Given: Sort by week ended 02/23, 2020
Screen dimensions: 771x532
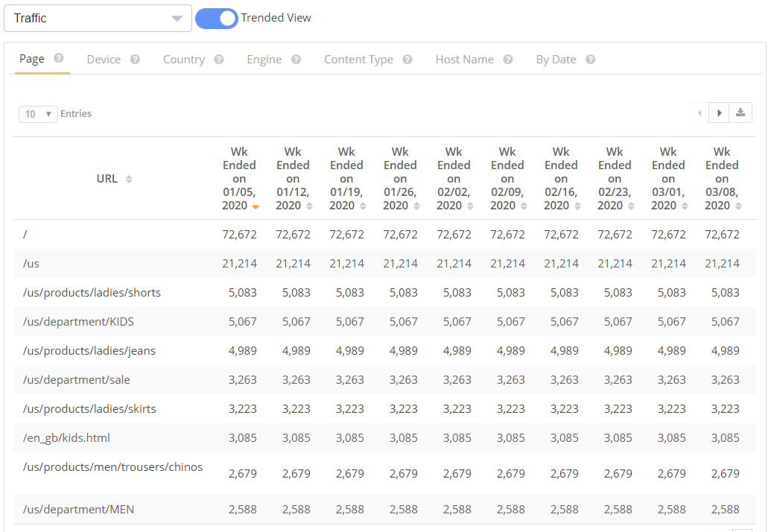Looking at the screenshot, I should pos(631,206).
